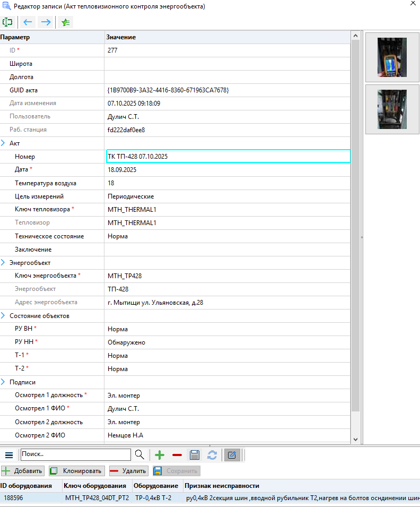Collapse the Состояние объектов section
The width and height of the screenshot is (420, 507).
tap(3, 316)
